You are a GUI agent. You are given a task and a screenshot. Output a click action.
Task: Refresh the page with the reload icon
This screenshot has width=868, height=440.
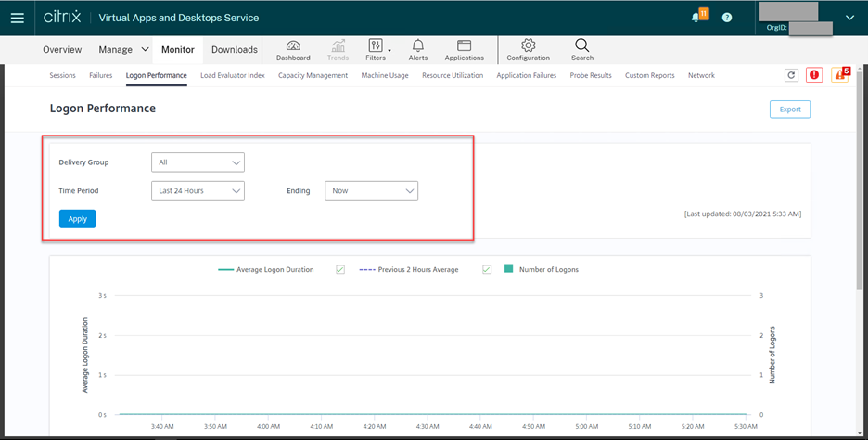point(791,75)
